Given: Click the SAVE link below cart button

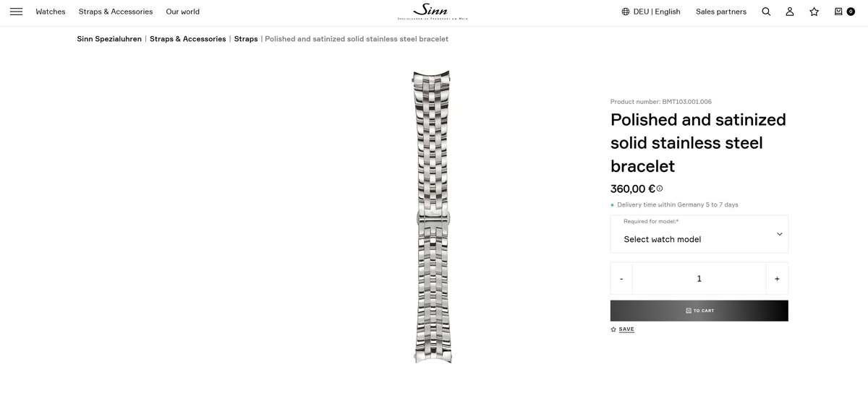Looking at the screenshot, I should click(622, 329).
